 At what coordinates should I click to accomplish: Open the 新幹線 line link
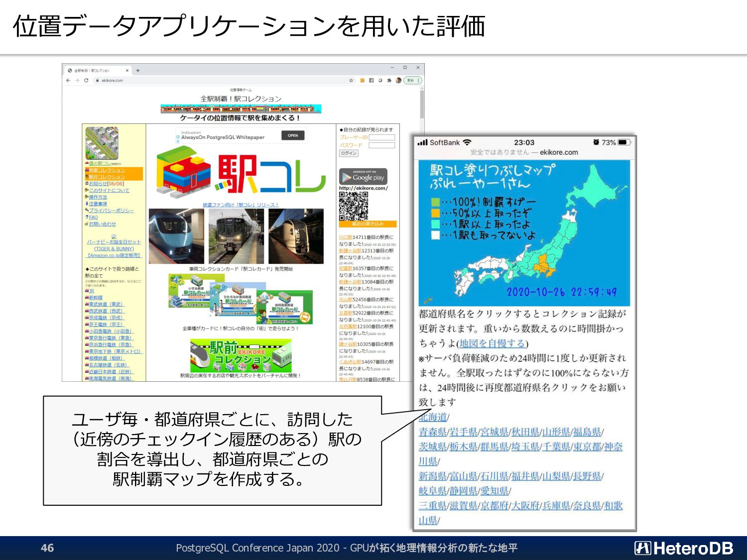pos(96,298)
